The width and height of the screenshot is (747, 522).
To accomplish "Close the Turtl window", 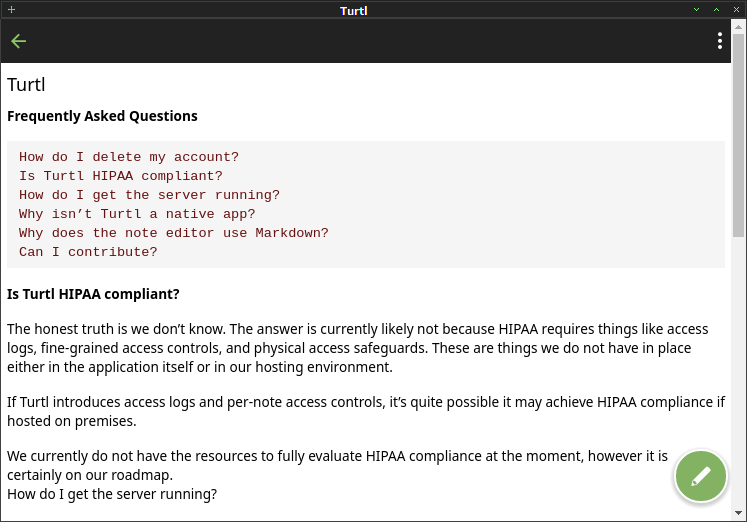I will (x=736, y=10).
